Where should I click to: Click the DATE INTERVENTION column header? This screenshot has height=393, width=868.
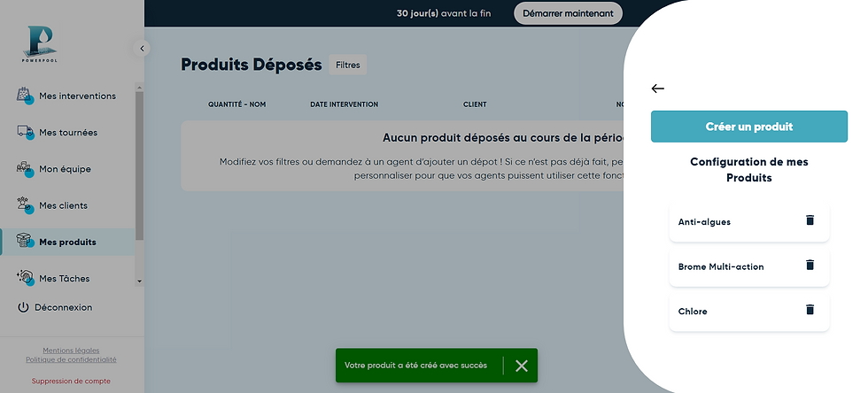[345, 104]
